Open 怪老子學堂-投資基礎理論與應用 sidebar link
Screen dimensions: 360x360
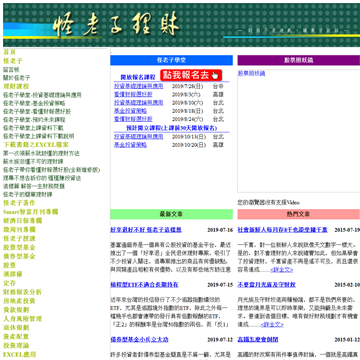[x=42, y=95]
